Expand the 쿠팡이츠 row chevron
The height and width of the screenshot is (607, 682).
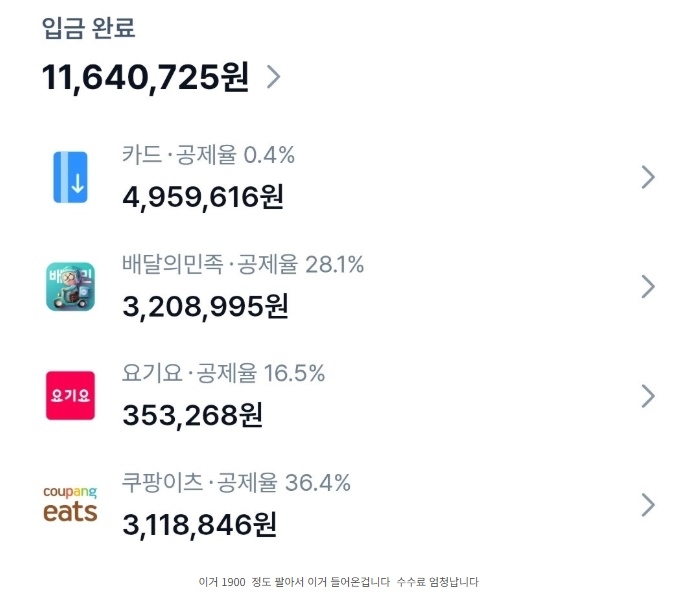click(648, 504)
